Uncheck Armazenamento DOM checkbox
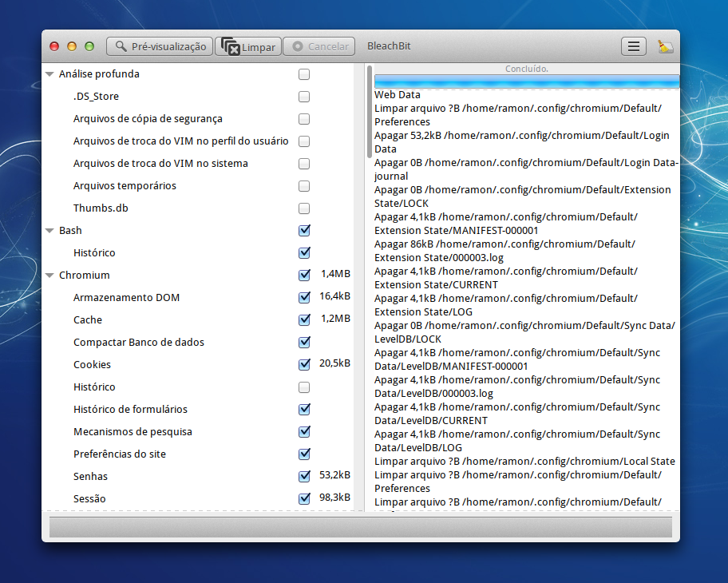 point(304,297)
